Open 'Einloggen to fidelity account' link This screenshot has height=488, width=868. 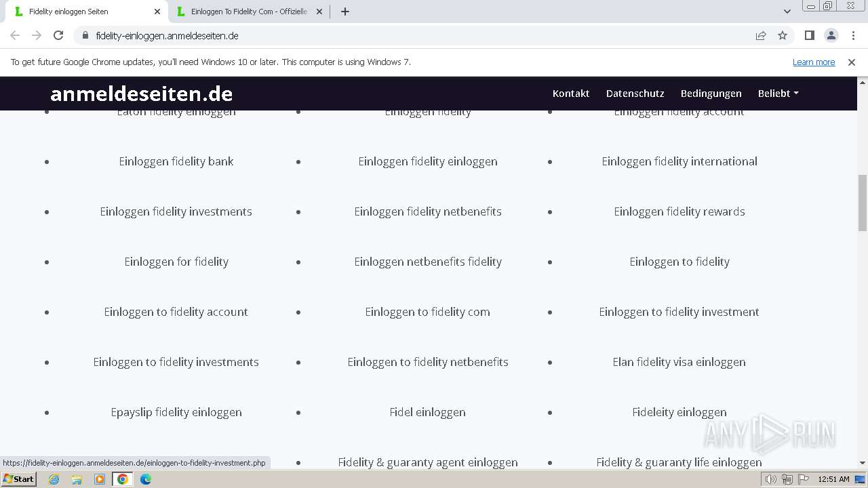click(x=176, y=312)
